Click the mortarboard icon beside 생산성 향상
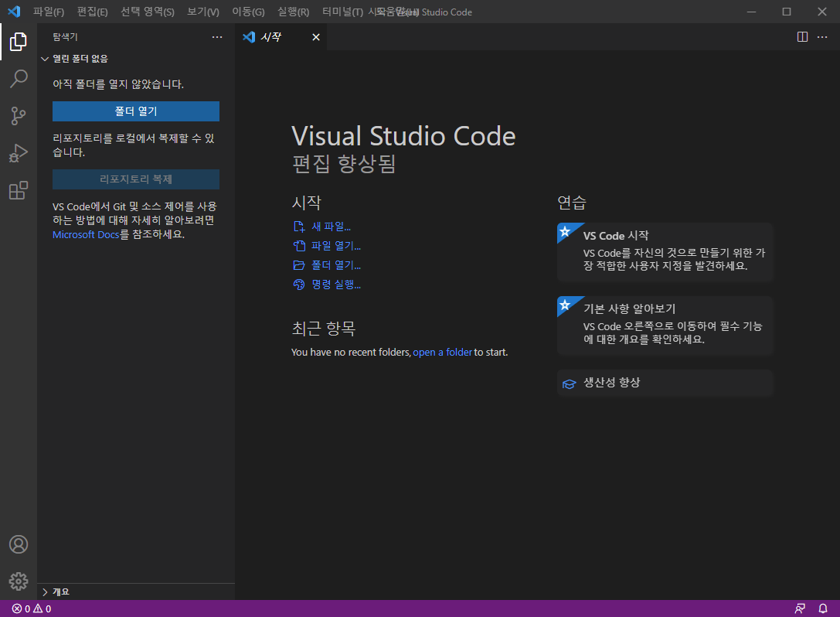Image resolution: width=840 pixels, height=617 pixels. click(569, 383)
